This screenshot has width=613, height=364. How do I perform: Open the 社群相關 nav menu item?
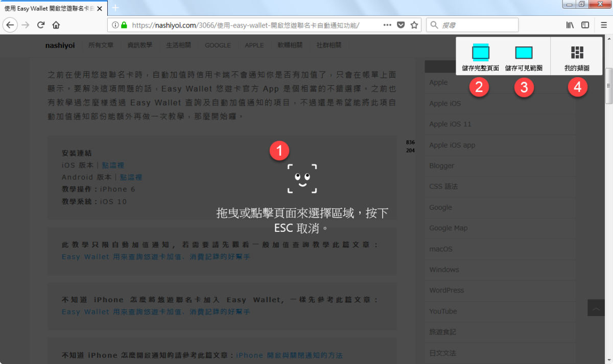tap(329, 45)
